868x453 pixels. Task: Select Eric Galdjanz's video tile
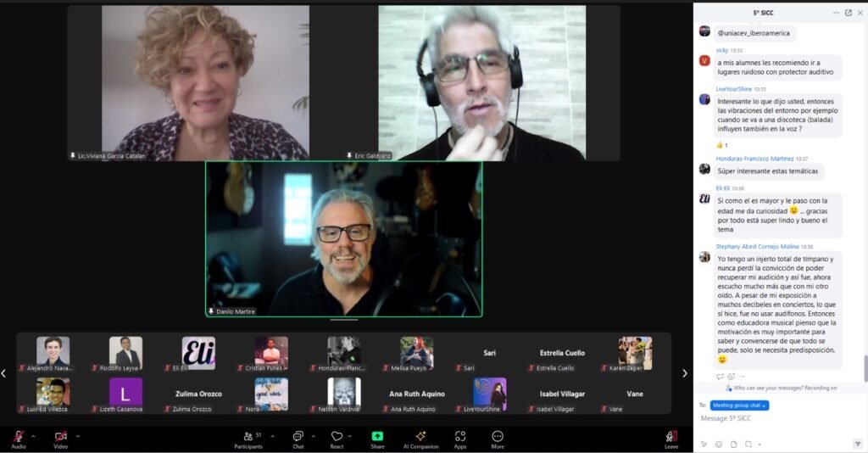pos(481,83)
